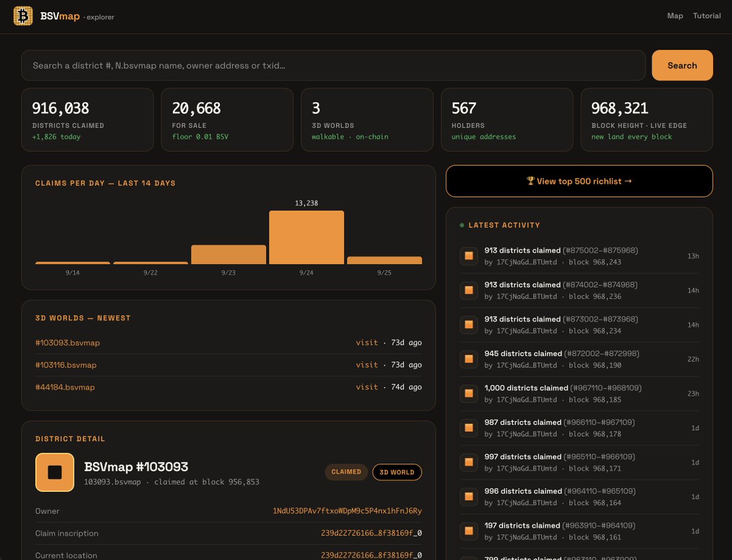
Task: Click the 13,238 chart value label
Action: [306, 203]
